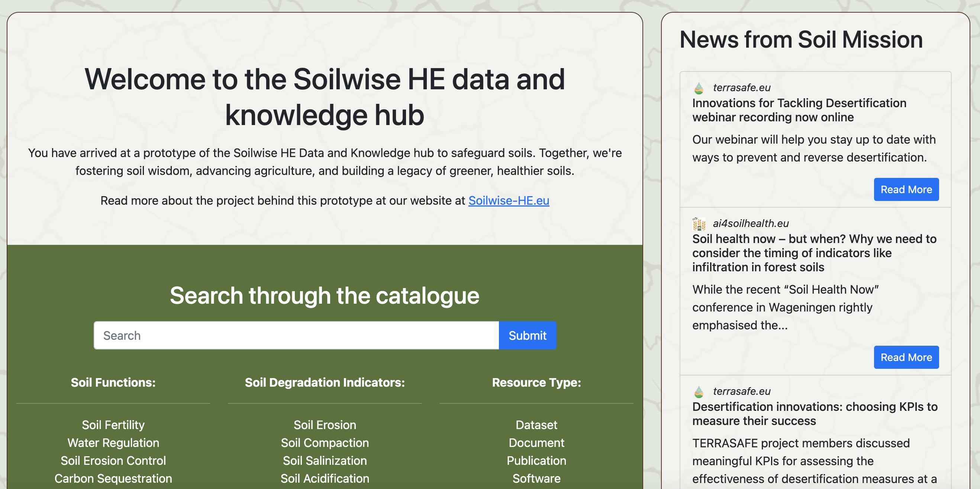Open Innovations for Tackling Desertification headline

[x=799, y=110]
